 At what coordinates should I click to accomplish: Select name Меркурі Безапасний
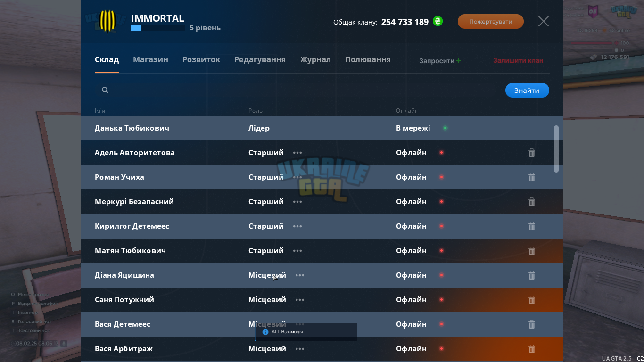[x=134, y=202]
